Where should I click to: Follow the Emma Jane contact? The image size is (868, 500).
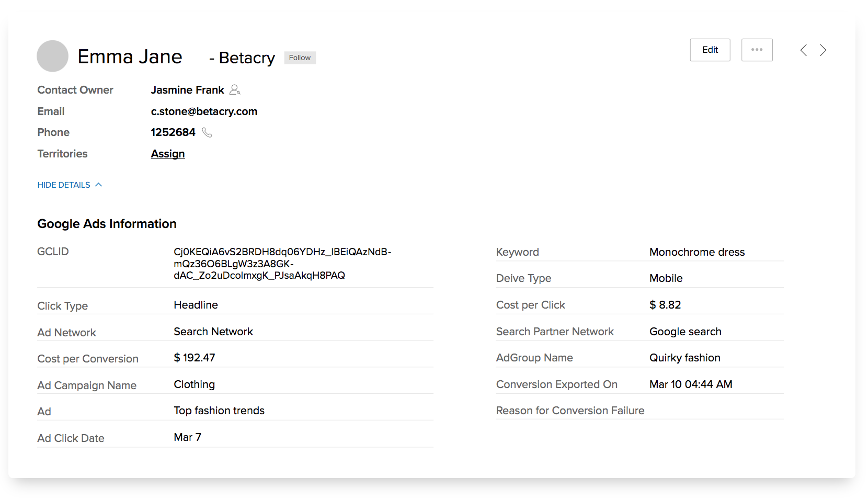point(300,58)
